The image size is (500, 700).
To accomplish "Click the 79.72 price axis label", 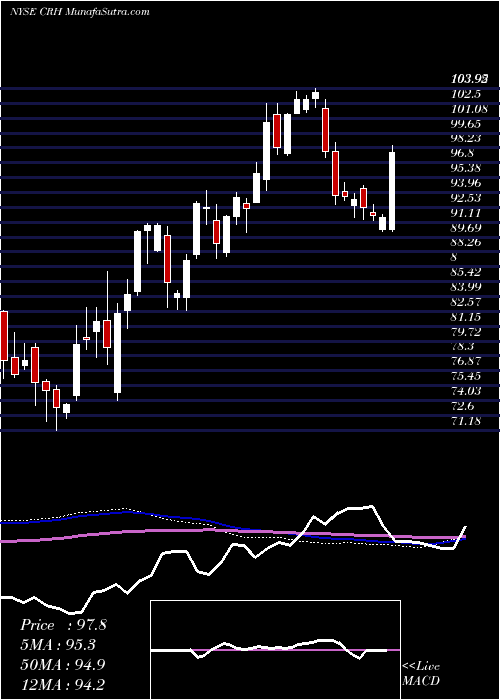I will point(466,332).
